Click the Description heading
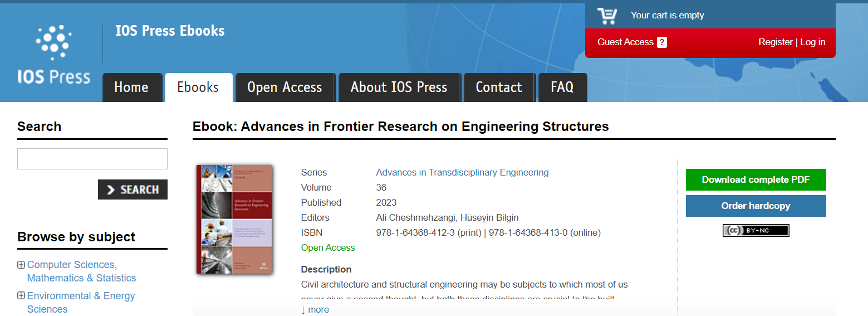The width and height of the screenshot is (868, 316). coord(326,269)
